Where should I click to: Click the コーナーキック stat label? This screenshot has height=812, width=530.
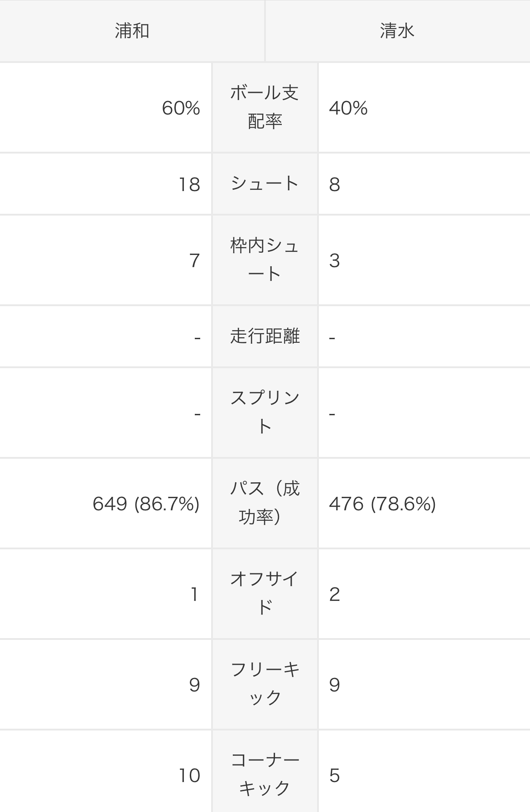265,774
